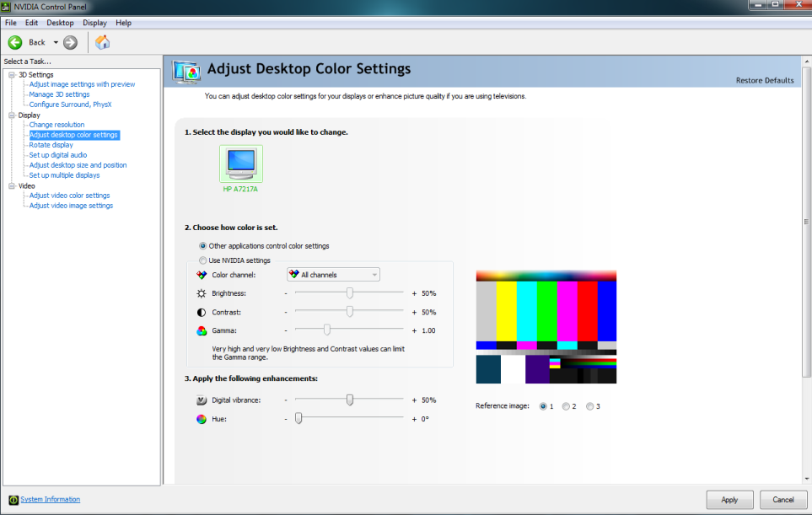Click the Brightness sun icon
812x515 pixels.
click(202, 293)
